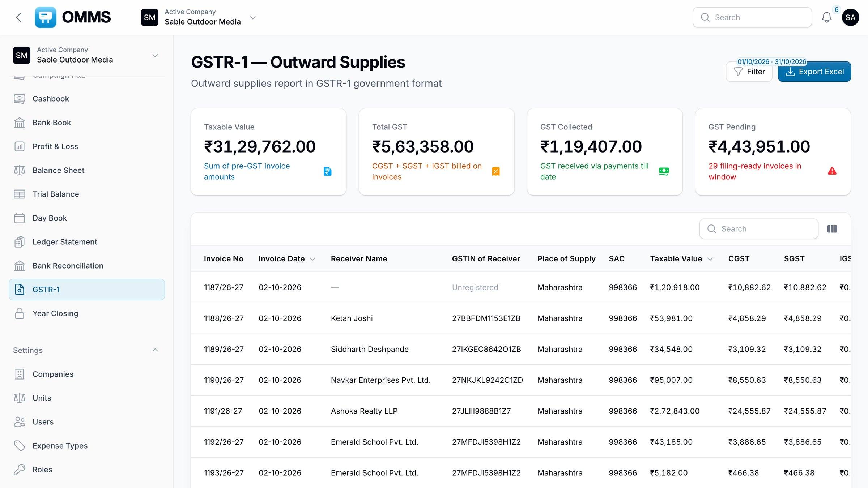Viewport: 868px width, 488px height.
Task: Click the Year Closing lock icon
Action: coord(20,313)
